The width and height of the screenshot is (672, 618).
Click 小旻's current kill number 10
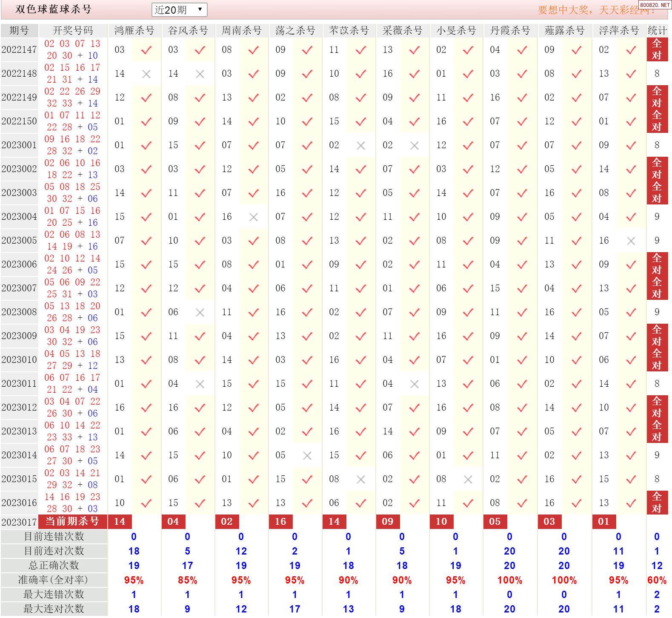(x=441, y=521)
